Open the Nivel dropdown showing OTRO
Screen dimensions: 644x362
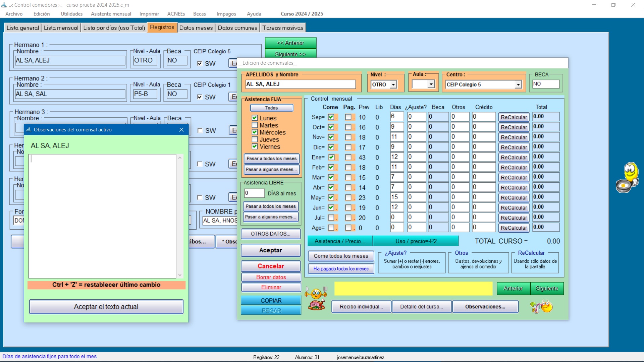(x=393, y=84)
